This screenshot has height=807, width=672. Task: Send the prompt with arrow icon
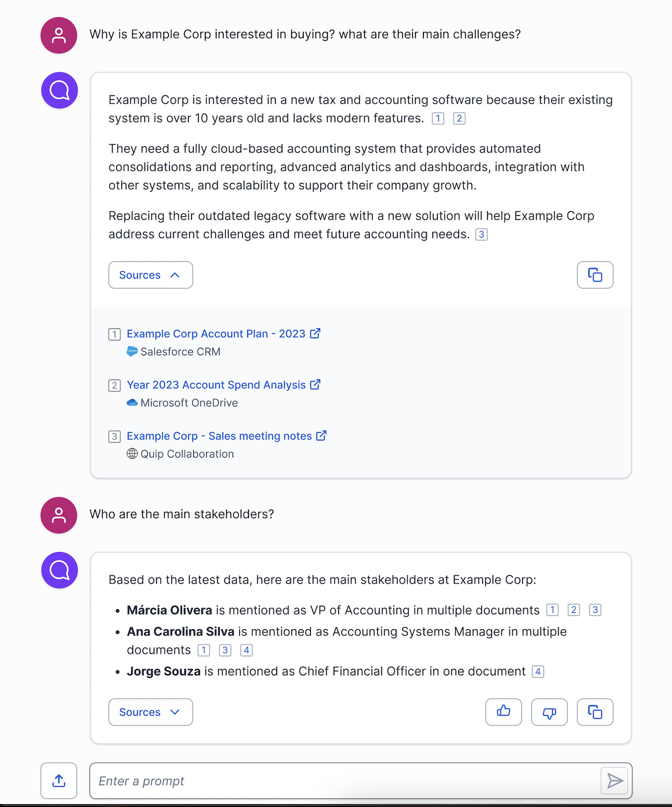click(x=614, y=781)
